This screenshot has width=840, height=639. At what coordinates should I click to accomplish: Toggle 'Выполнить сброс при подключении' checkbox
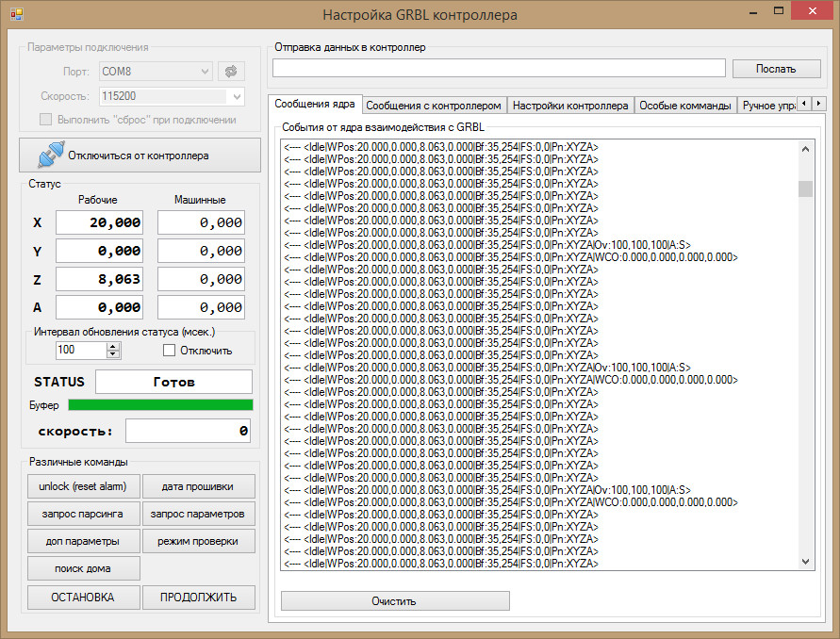click(x=46, y=120)
